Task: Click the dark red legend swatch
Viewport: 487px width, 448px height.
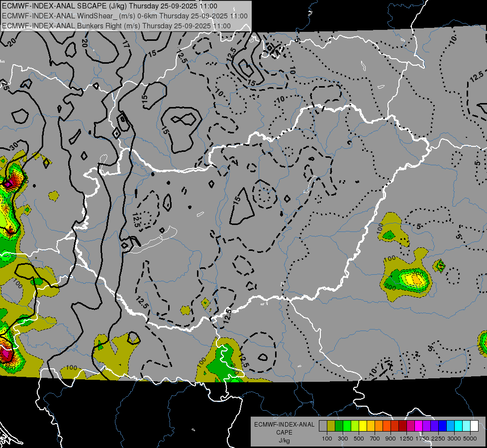Action: [403, 426]
